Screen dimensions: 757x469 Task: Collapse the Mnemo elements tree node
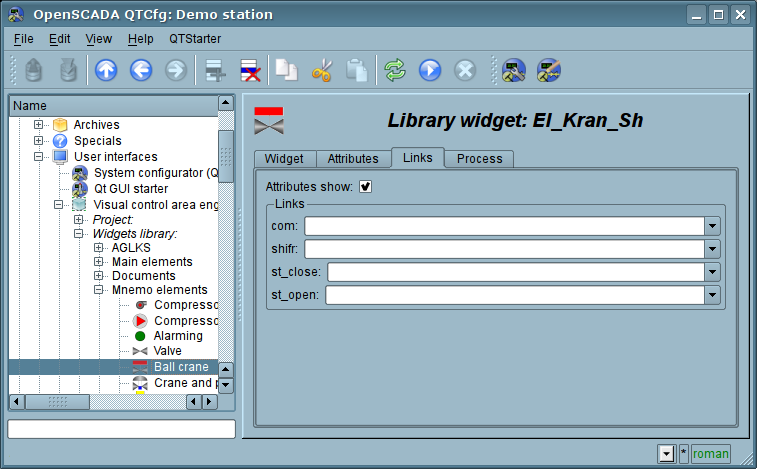coord(99,290)
